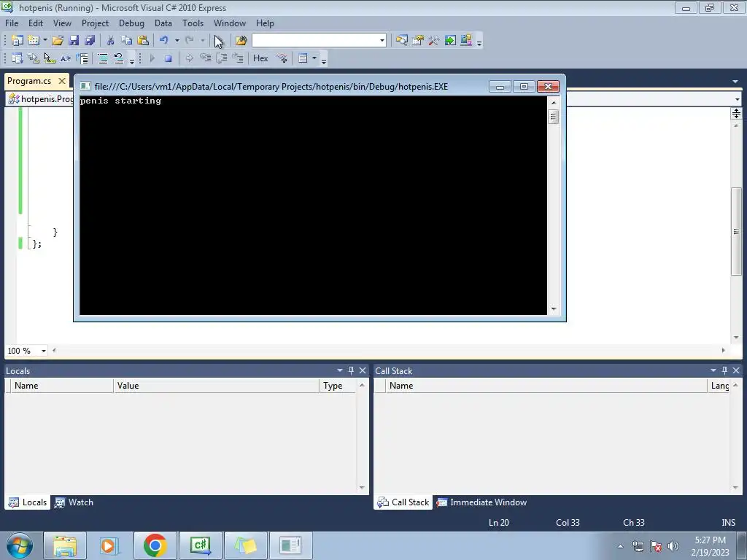This screenshot has height=560, width=747.
Task: Open the Window menu
Action: [230, 23]
